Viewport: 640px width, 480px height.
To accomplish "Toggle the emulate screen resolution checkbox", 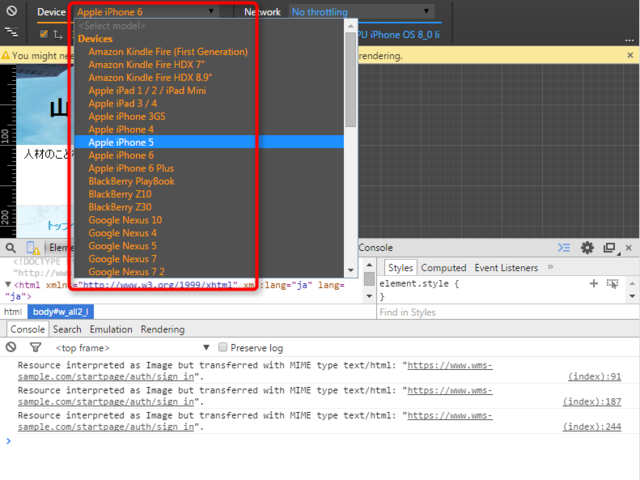I will click(44, 34).
